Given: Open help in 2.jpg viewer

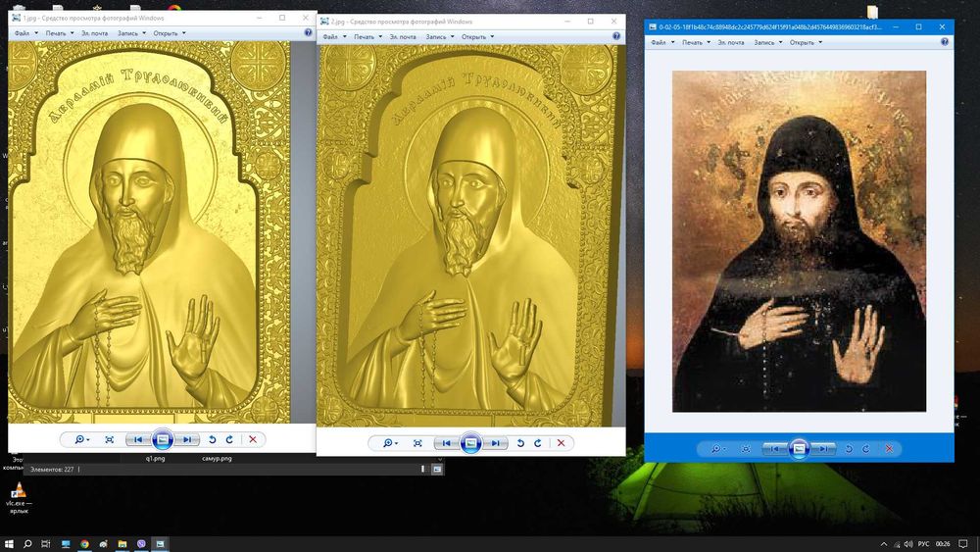Looking at the screenshot, I should coord(616,36).
